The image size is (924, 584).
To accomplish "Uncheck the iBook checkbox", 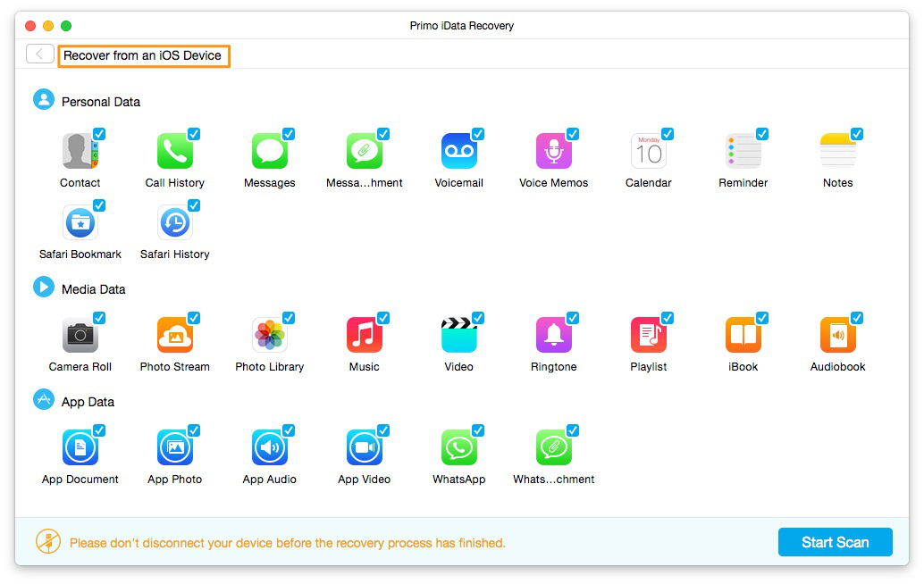I will pyautogui.click(x=762, y=318).
